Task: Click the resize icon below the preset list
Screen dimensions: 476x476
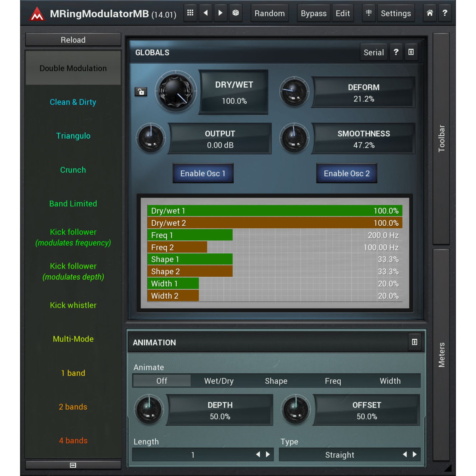Action: tap(73, 465)
